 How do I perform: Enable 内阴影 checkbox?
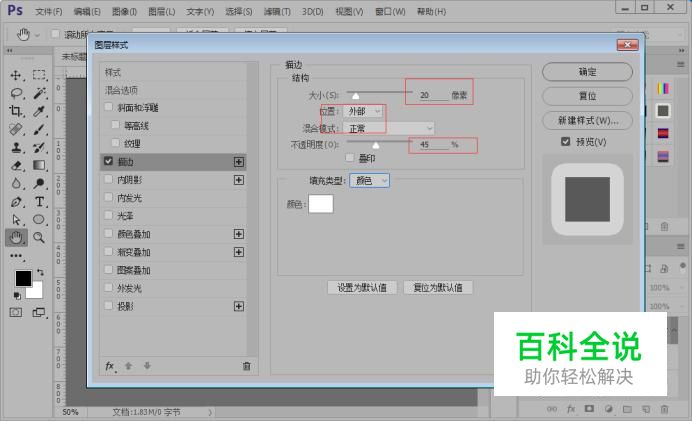(109, 179)
